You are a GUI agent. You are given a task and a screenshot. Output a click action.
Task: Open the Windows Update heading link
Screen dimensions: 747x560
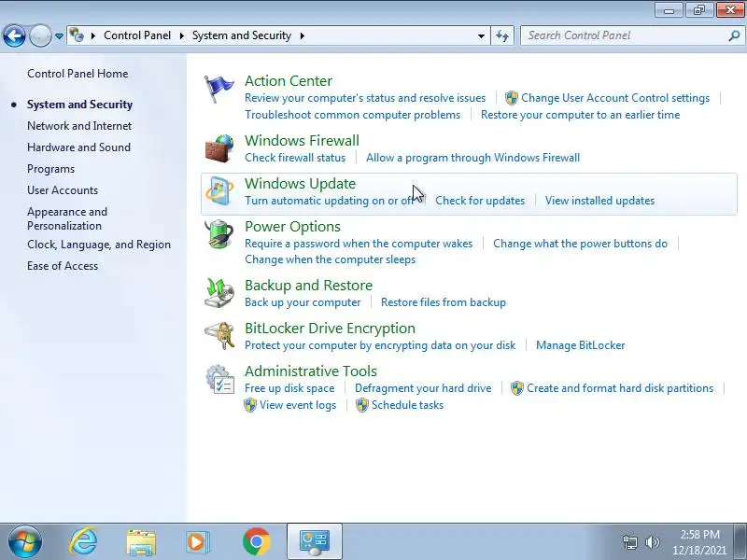pos(300,184)
